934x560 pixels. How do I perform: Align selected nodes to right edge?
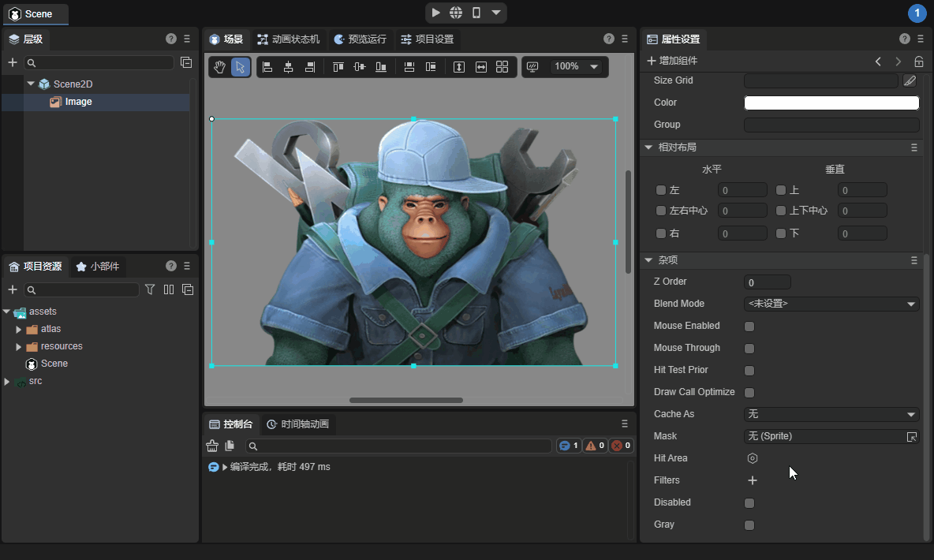coord(310,67)
